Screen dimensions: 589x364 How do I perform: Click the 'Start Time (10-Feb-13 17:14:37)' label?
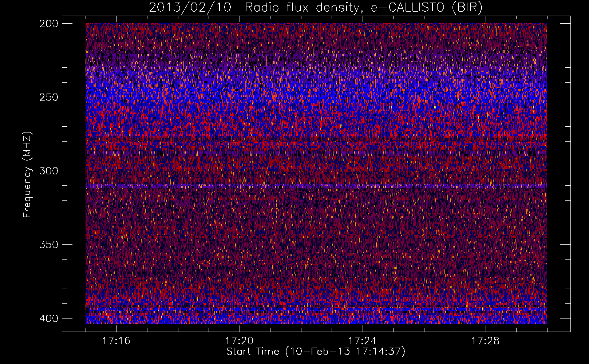point(316,352)
